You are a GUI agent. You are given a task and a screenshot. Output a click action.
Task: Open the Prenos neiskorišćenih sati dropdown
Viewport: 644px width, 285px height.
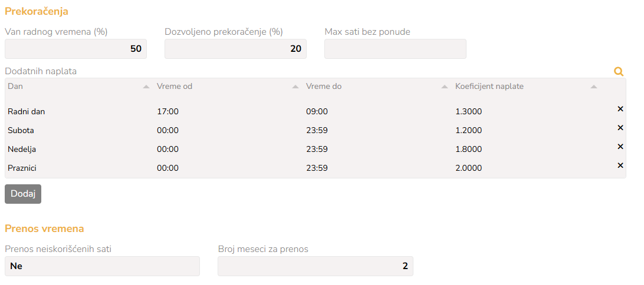point(102,266)
